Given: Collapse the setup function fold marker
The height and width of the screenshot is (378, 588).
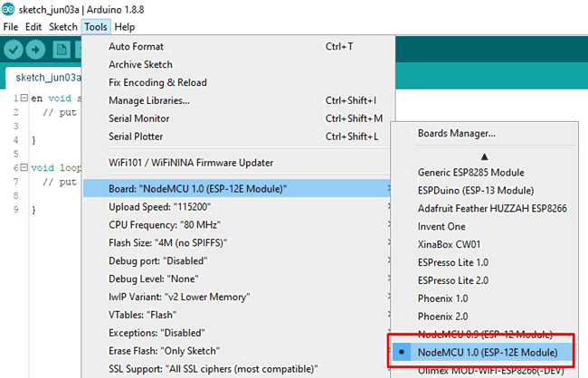Looking at the screenshot, I should (x=24, y=98).
